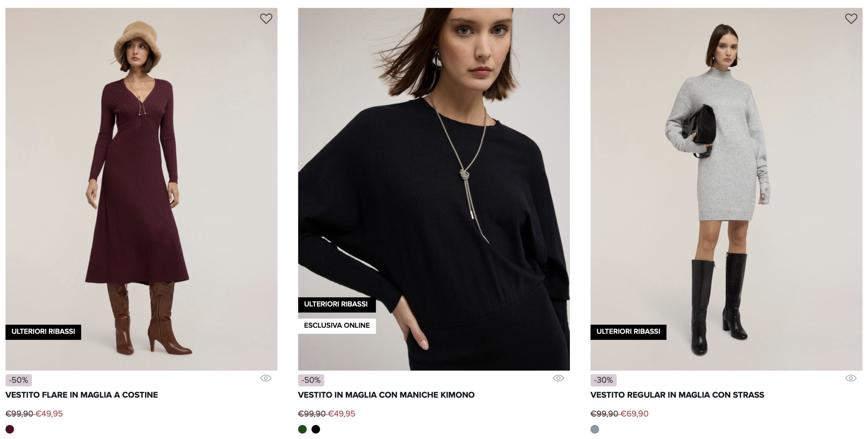The image size is (868, 439).
Task: Favorite the black kimono sleeve dress
Action: pos(559,19)
